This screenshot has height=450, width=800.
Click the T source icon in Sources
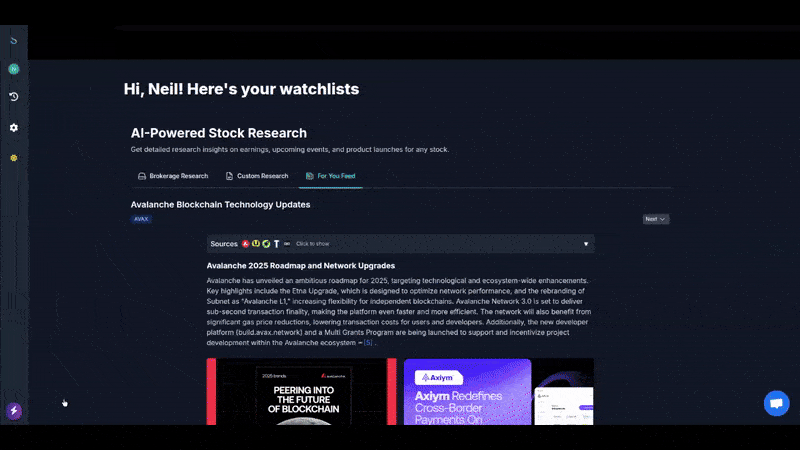pos(277,244)
